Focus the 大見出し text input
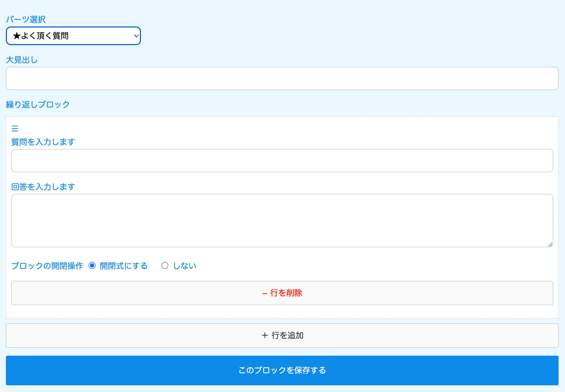Image resolution: width=565 pixels, height=392 pixels. pyautogui.click(x=282, y=79)
